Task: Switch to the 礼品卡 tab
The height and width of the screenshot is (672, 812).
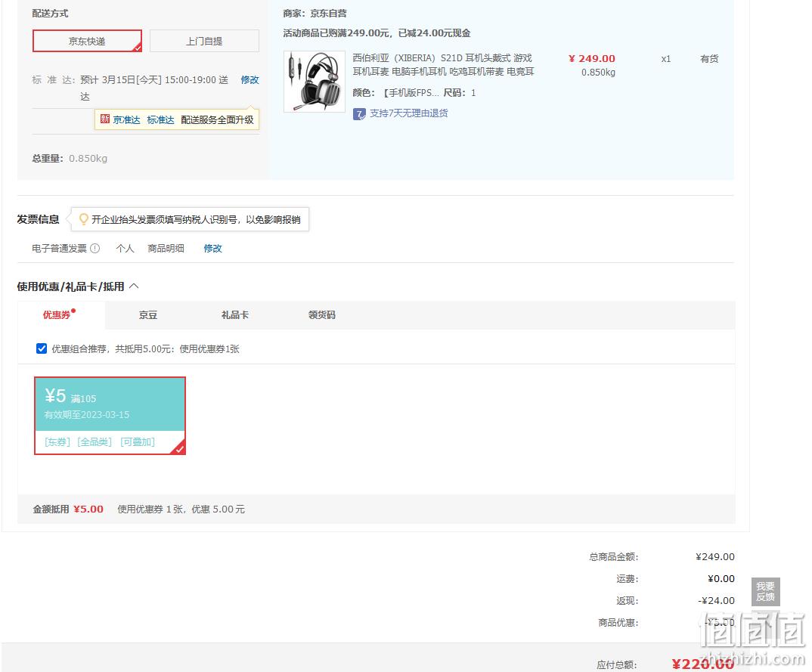Action: click(x=235, y=314)
